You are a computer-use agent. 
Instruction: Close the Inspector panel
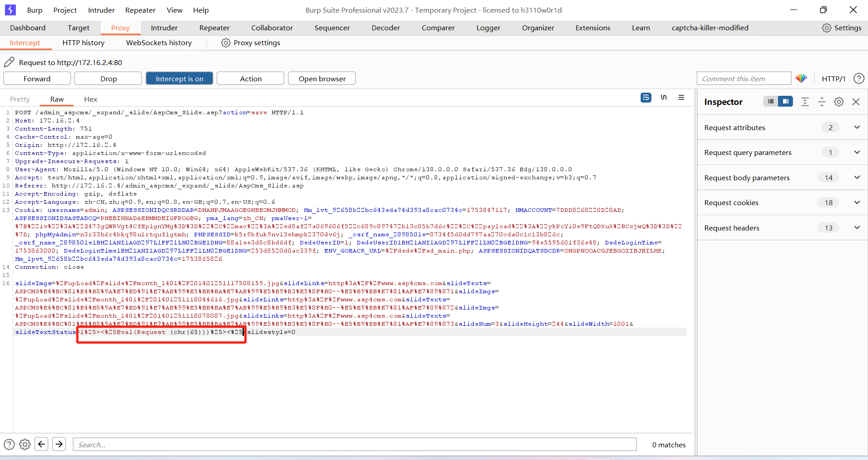click(856, 102)
